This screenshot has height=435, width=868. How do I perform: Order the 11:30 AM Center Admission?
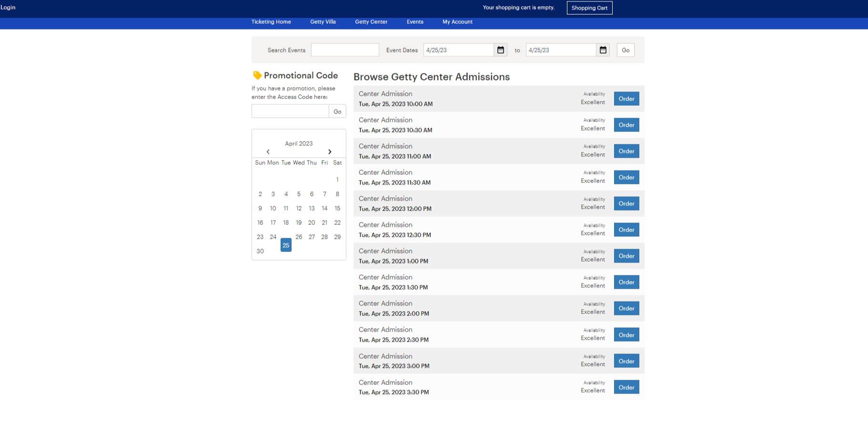click(626, 177)
